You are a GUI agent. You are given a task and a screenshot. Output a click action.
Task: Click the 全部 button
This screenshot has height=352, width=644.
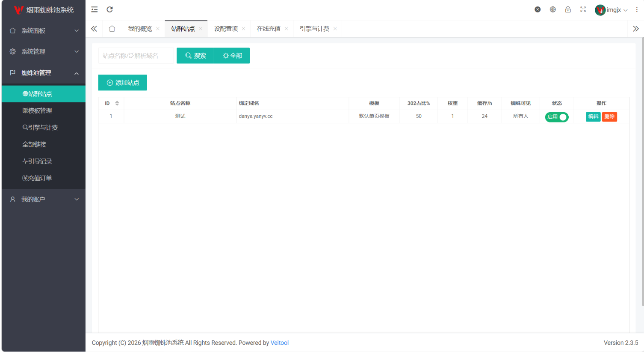pos(232,56)
